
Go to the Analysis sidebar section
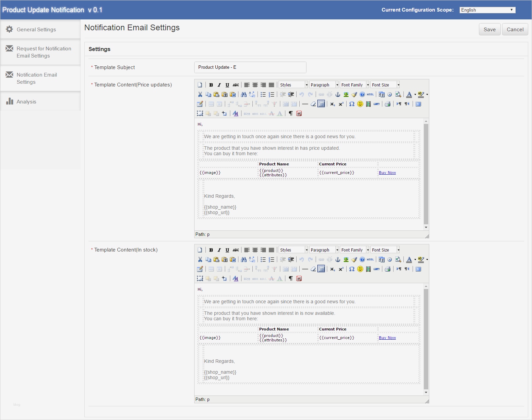click(26, 102)
